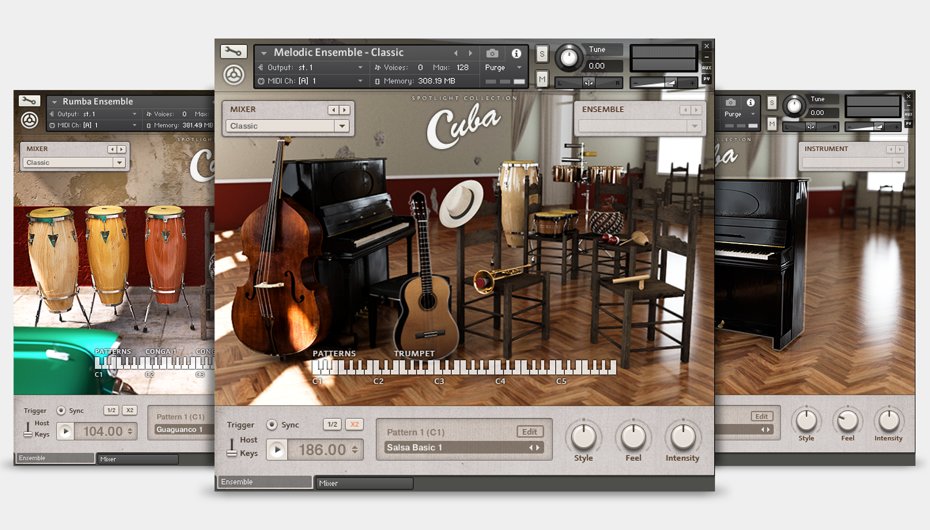Click the play button beside 186.00 tempo

point(276,450)
